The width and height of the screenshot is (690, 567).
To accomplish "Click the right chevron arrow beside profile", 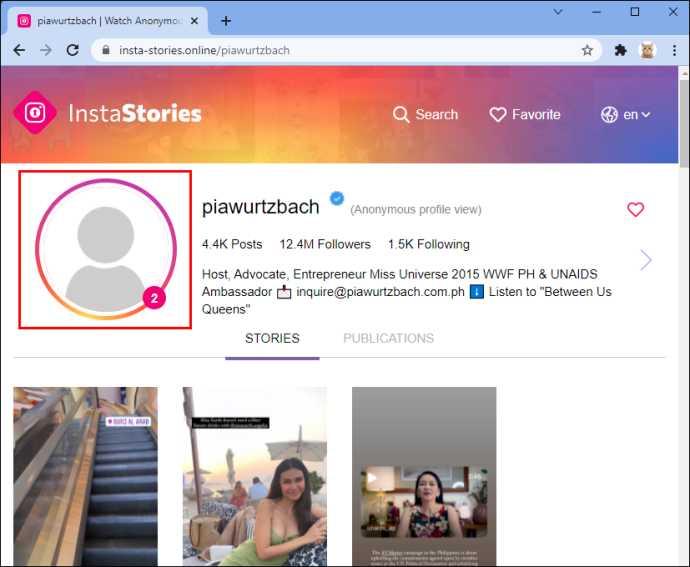I will 646,260.
